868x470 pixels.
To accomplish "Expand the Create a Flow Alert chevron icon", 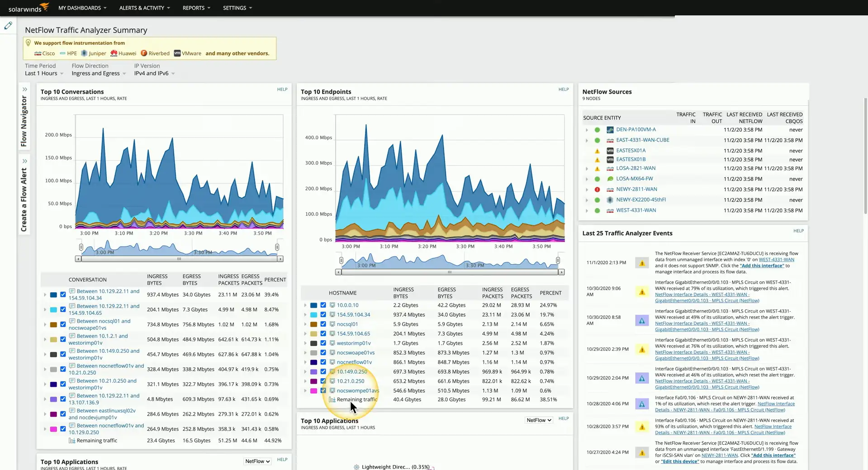I will point(24,161).
